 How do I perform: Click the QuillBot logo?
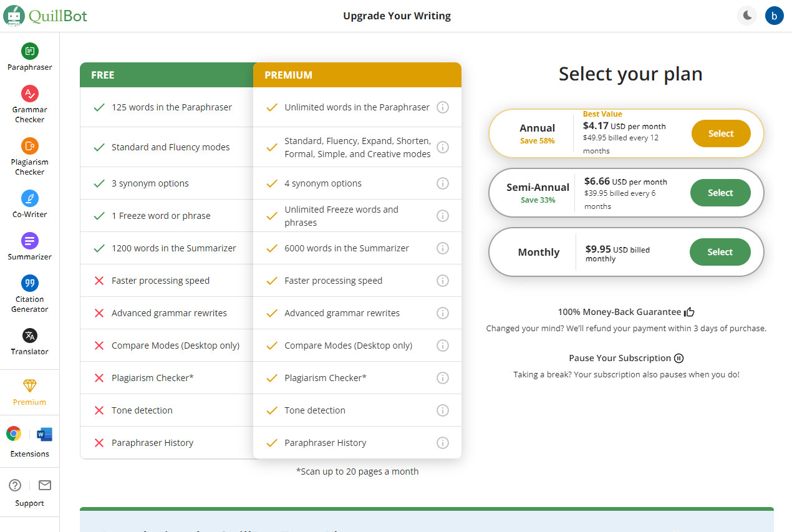pos(46,16)
